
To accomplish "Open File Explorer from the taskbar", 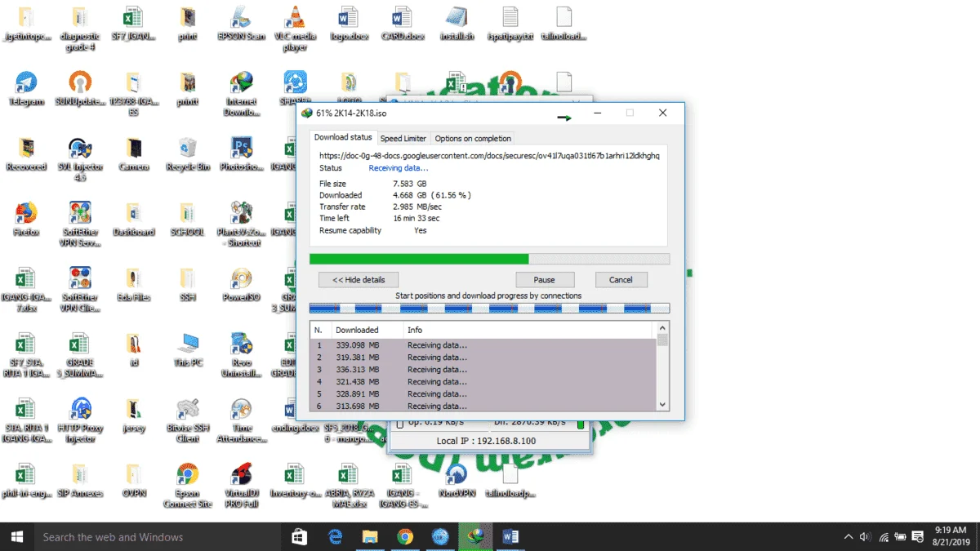I will tap(370, 536).
